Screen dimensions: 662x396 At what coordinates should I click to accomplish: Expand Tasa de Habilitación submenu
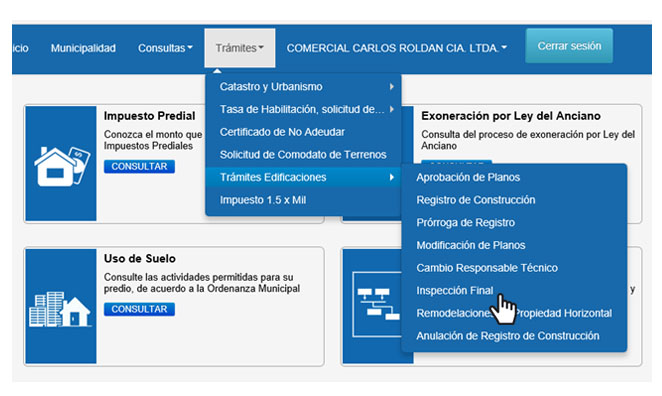pos(303,109)
